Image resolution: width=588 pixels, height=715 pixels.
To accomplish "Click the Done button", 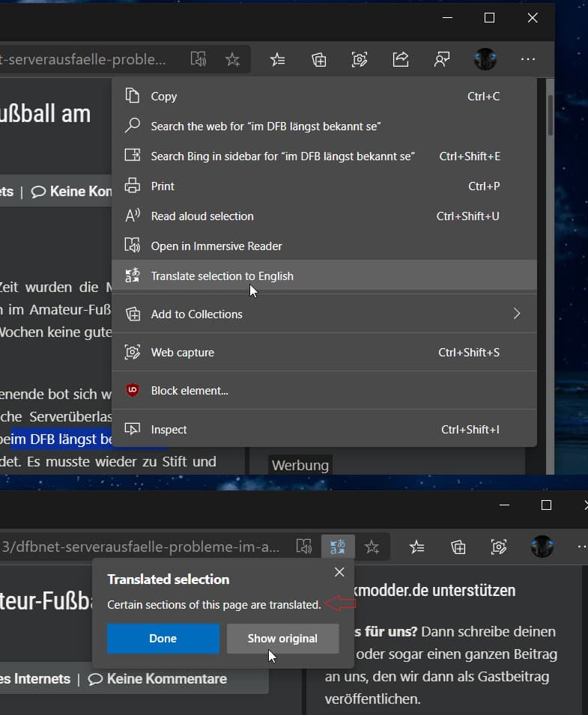I will (163, 639).
